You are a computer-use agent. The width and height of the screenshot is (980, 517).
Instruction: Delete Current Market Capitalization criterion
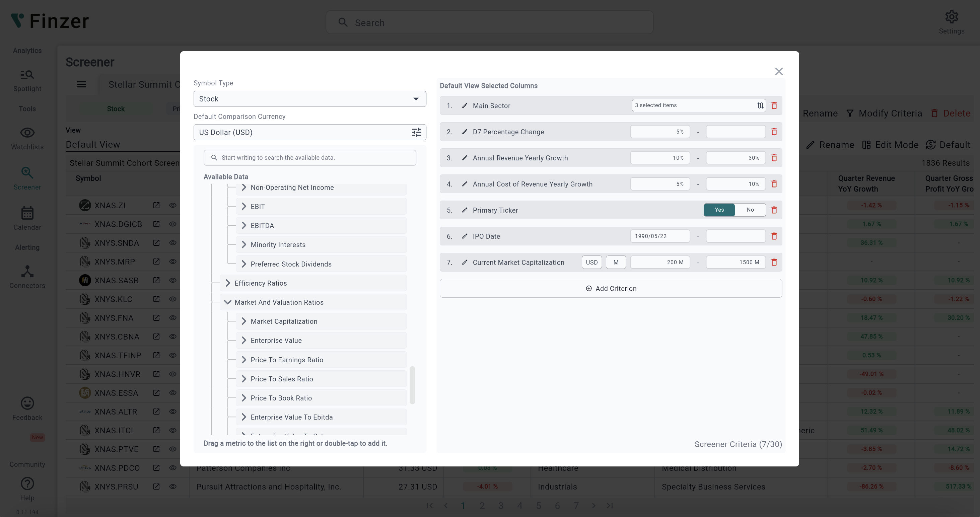coord(774,263)
